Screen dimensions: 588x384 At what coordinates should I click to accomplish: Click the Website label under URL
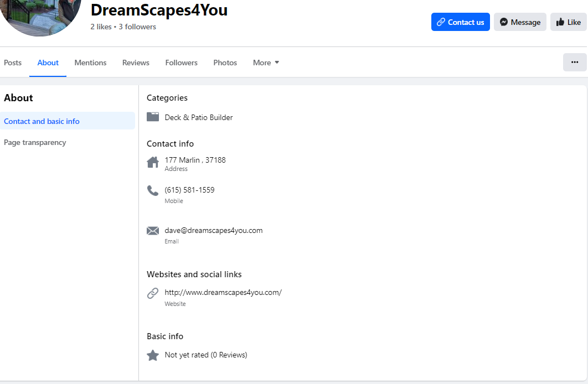(175, 304)
